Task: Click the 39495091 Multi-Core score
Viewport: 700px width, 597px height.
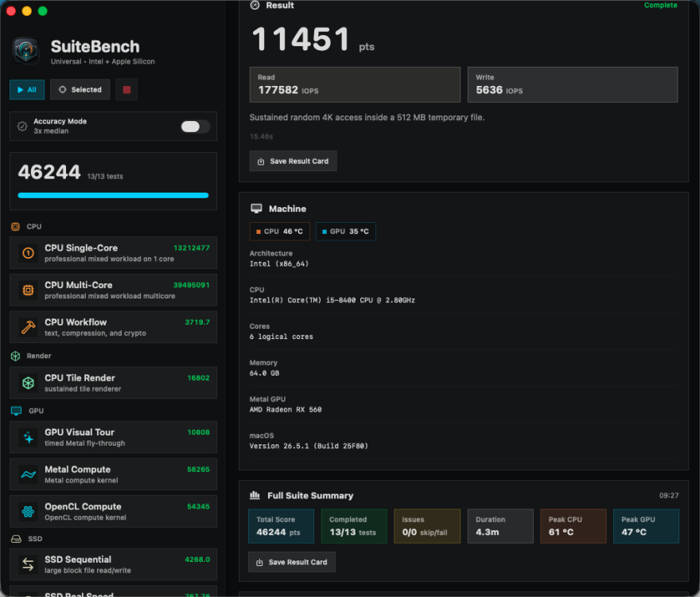Action: (x=192, y=285)
